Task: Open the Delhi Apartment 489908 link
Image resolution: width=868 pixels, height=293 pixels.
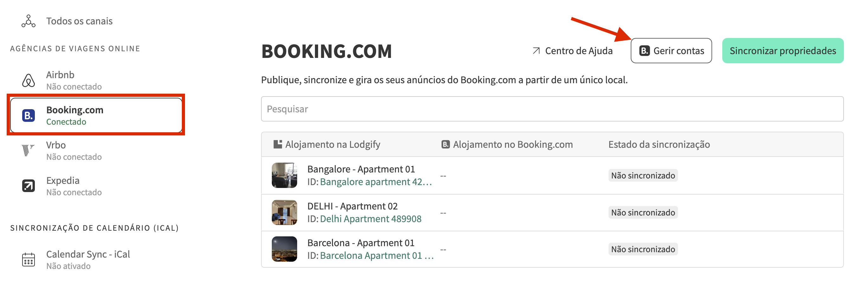Action: click(370, 219)
